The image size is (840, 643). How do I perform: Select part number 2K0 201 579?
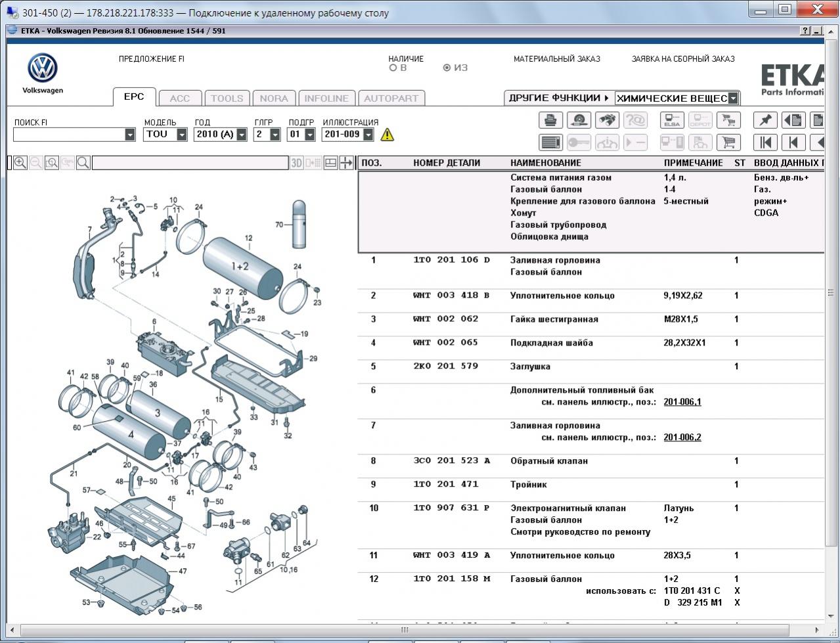point(446,366)
